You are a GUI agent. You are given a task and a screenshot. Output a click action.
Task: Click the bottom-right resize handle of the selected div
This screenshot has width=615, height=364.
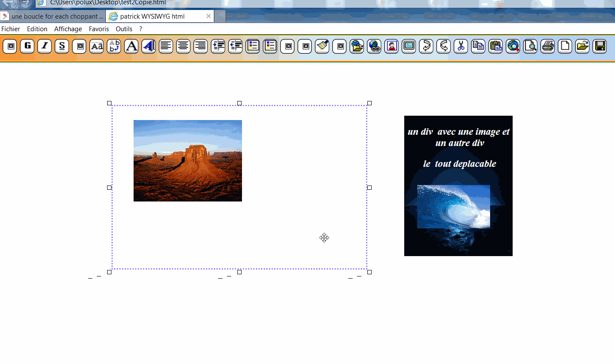(370, 272)
